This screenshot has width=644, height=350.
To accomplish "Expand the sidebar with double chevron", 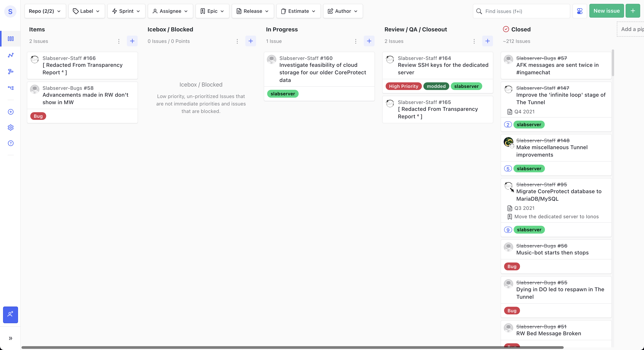I will click(11, 338).
